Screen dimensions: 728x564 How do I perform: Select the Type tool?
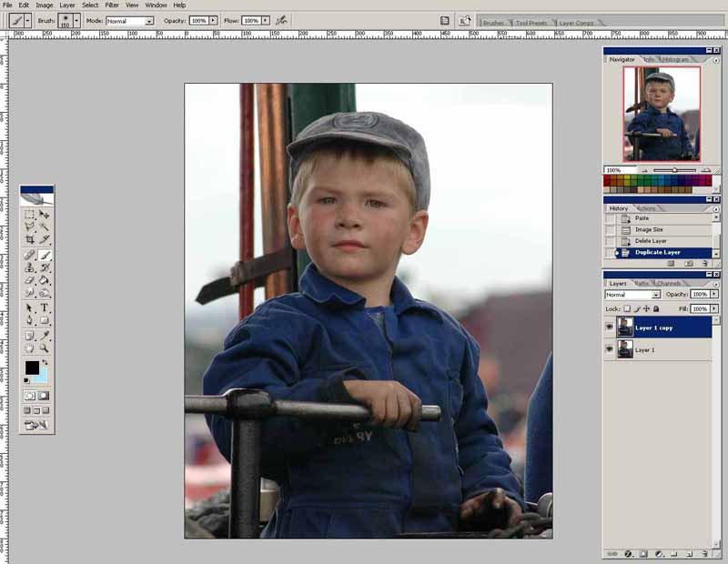pyautogui.click(x=44, y=307)
